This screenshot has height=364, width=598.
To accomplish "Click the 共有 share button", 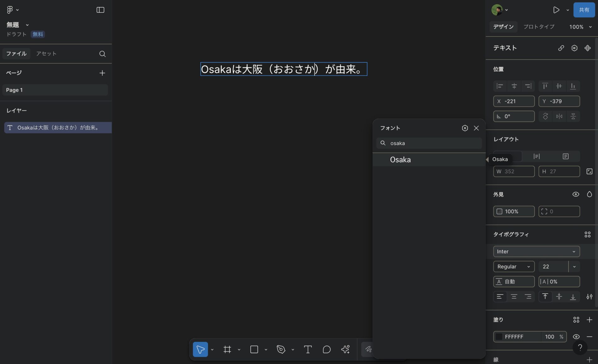I will [x=584, y=10].
